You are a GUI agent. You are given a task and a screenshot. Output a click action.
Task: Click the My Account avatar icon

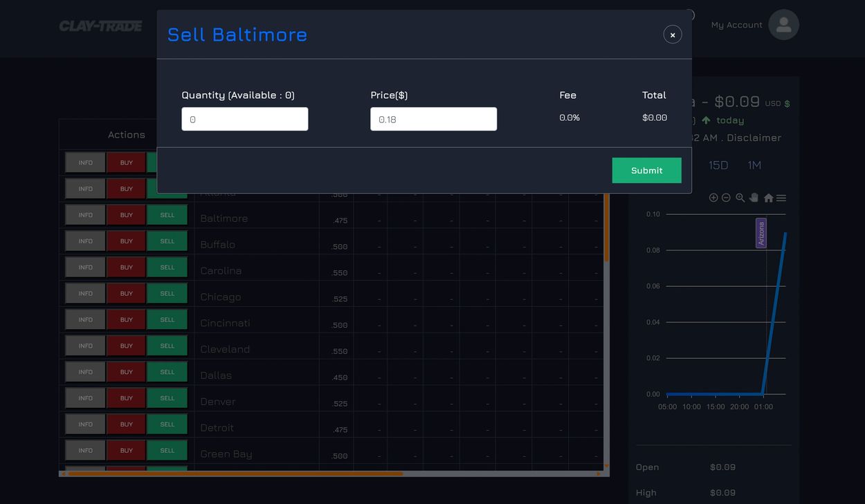point(783,25)
